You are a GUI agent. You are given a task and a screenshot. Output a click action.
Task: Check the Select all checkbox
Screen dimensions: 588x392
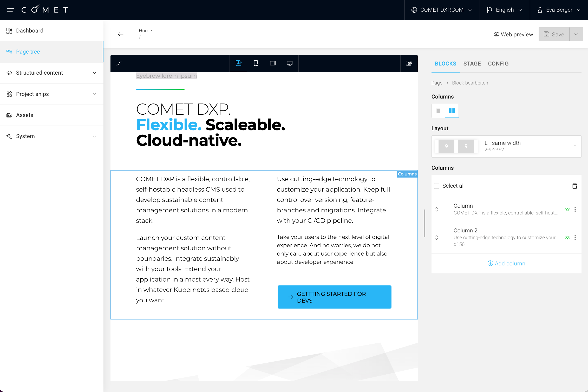click(x=437, y=186)
